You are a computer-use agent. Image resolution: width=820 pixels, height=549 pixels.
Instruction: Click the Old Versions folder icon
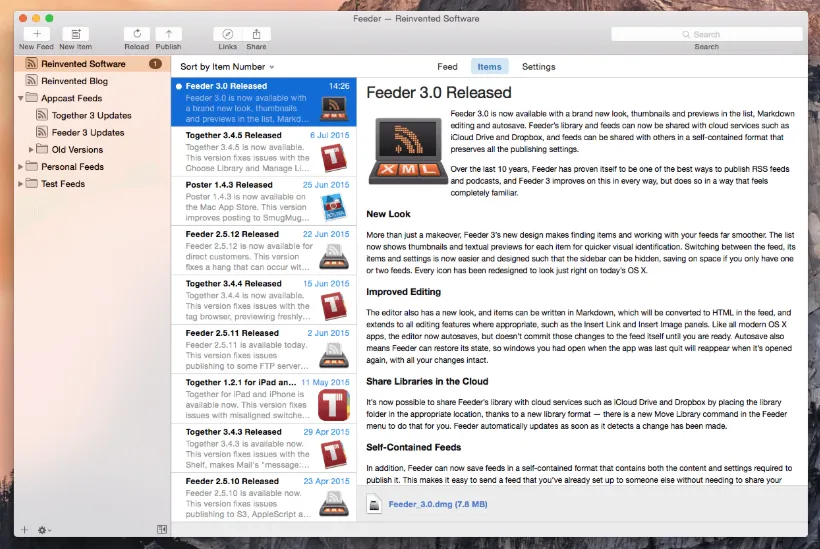pyautogui.click(x=42, y=149)
